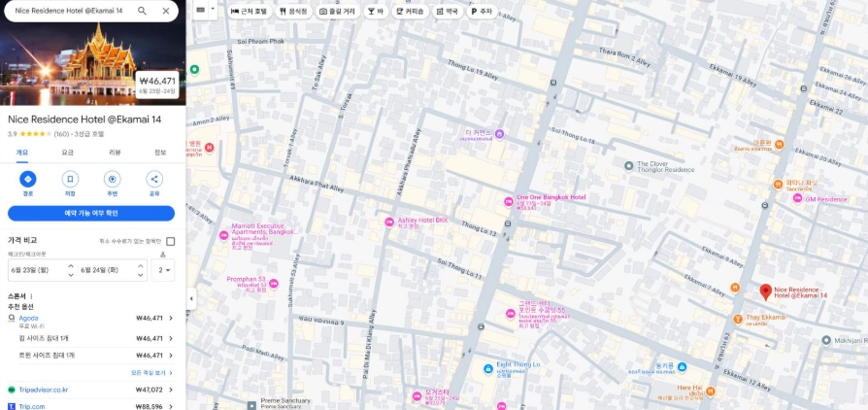Open the 정보 tab
The height and width of the screenshot is (410, 868).
tap(160, 153)
